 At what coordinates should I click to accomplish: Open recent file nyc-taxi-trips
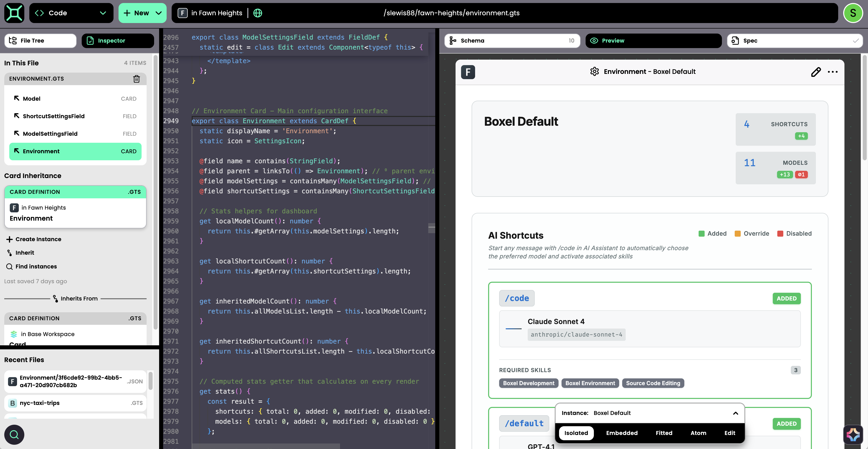pyautogui.click(x=75, y=403)
